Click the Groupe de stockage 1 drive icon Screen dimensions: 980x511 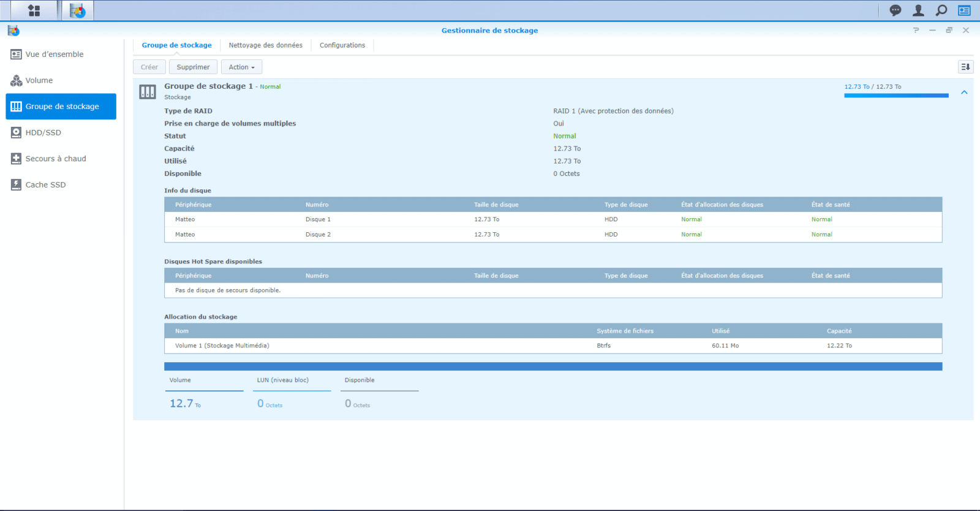pos(148,92)
